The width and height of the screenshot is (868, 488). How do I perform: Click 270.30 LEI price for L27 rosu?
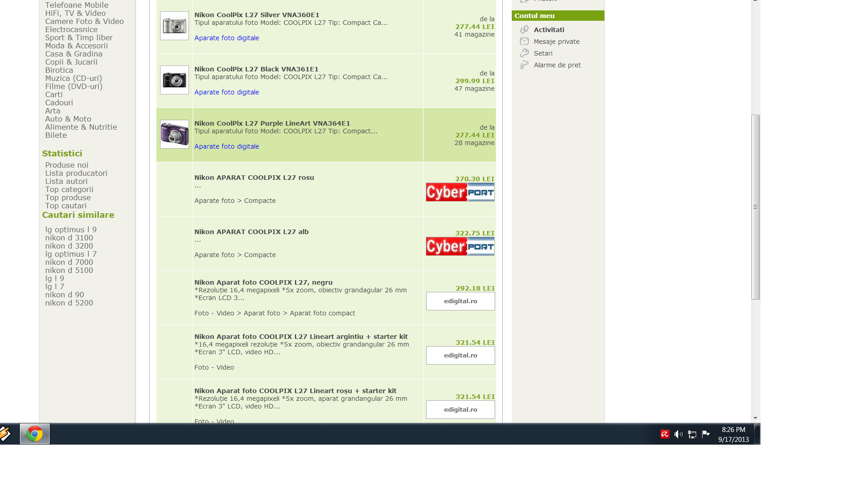point(475,179)
